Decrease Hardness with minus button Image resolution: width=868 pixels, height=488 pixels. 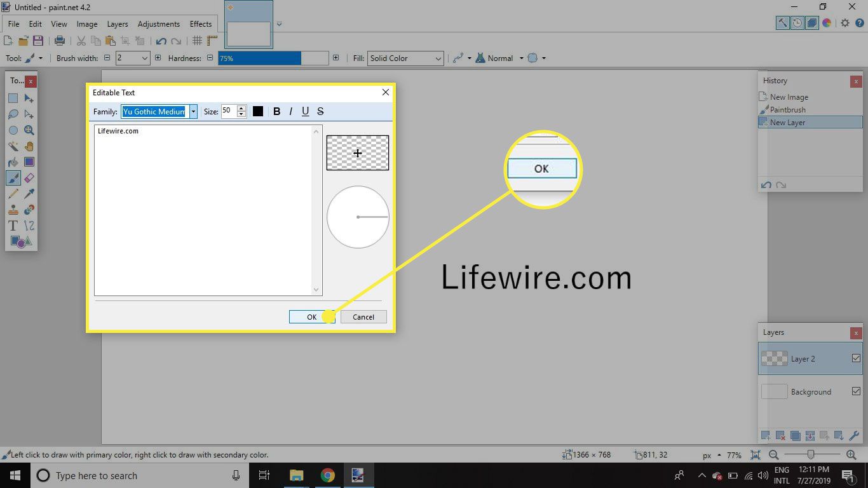[210, 58]
